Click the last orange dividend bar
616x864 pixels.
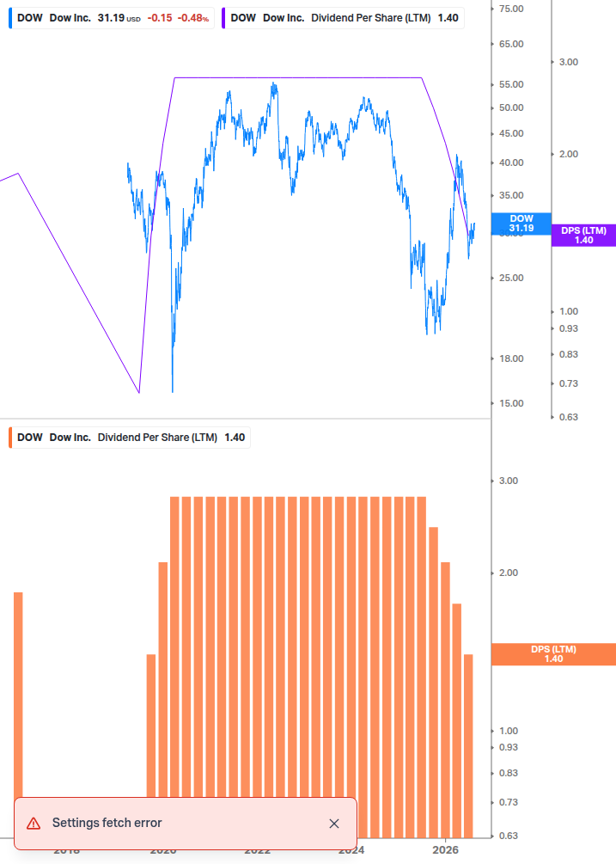point(468,746)
